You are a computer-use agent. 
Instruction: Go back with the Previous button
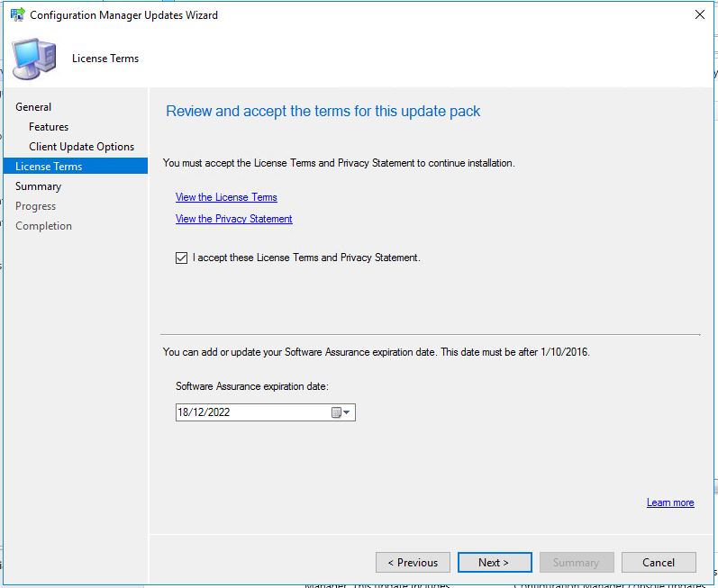click(413, 562)
